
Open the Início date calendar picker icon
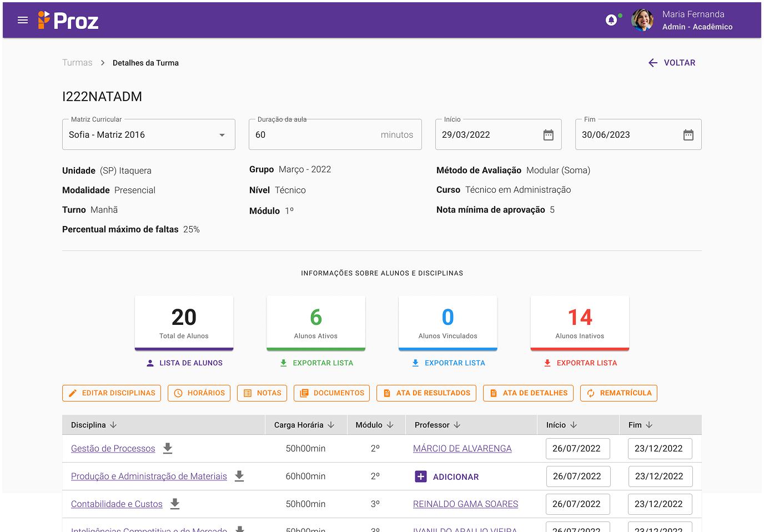click(x=548, y=135)
